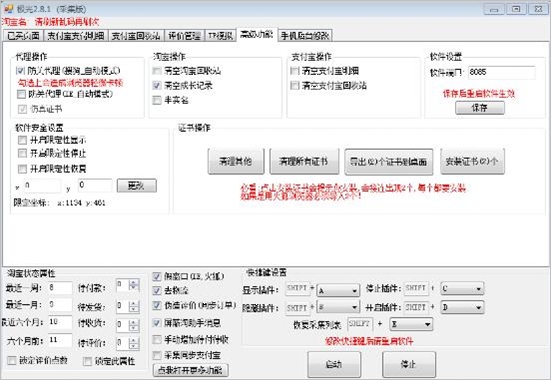Click the 最近一周 value field
This screenshot has width=551, height=380.
coord(60,288)
